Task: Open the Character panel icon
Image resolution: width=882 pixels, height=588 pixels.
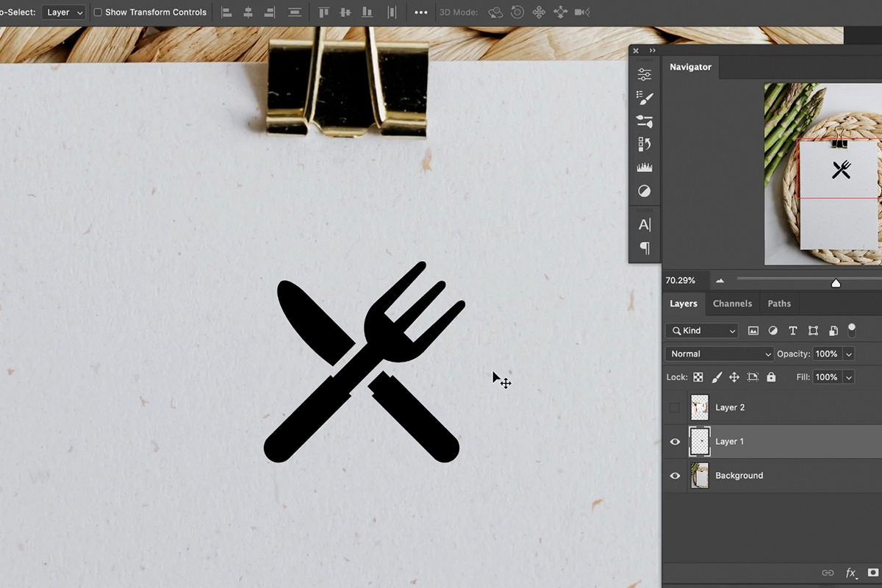Action: click(645, 225)
